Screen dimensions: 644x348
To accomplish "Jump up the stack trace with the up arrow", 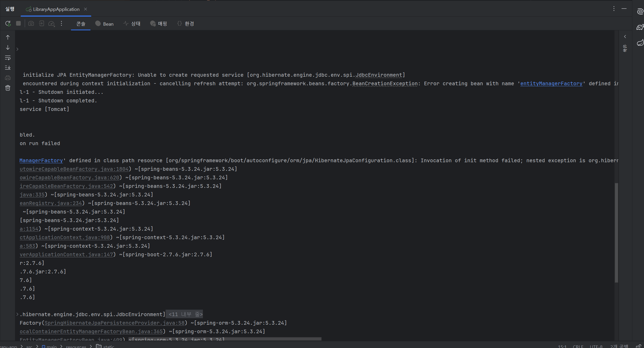I will (8, 37).
